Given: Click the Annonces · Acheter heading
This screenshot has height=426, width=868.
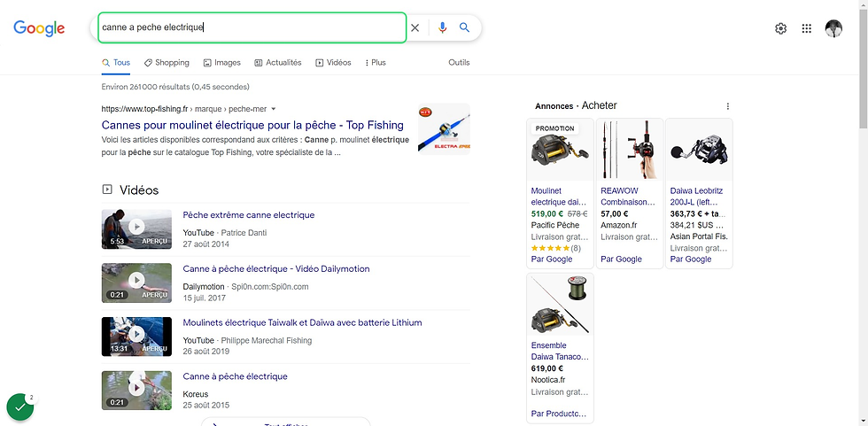Looking at the screenshot, I should pyautogui.click(x=576, y=105).
